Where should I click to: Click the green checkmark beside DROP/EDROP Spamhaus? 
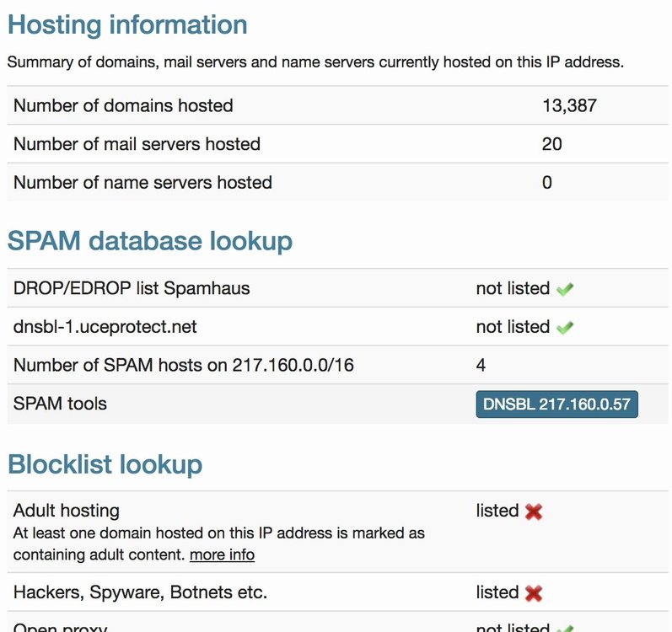565,289
